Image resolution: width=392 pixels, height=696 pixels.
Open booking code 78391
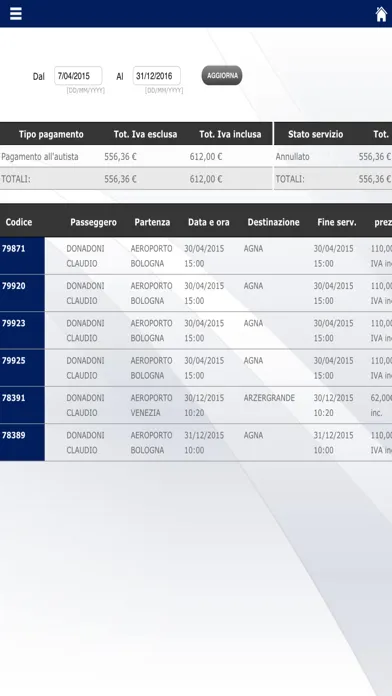pos(14,398)
